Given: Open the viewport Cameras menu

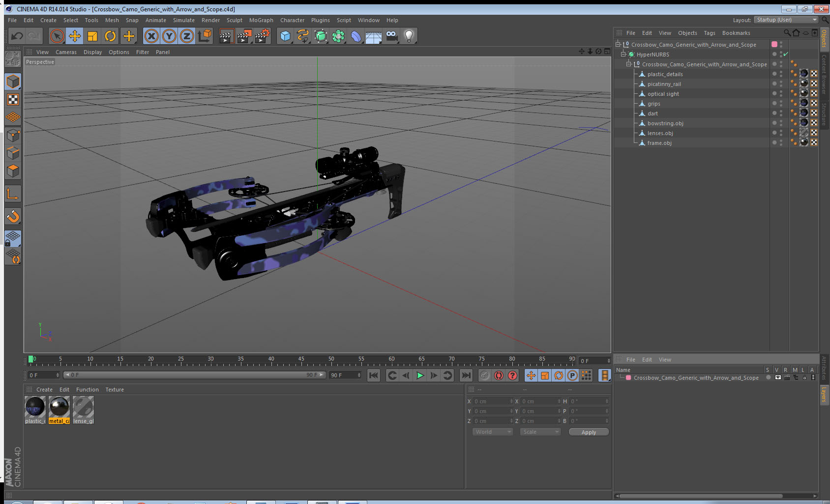Looking at the screenshot, I should [x=66, y=52].
